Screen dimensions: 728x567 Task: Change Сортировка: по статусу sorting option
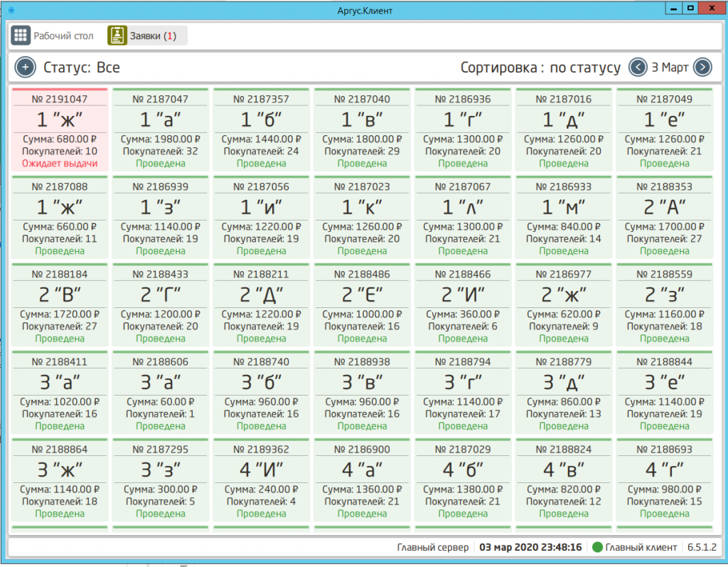point(540,68)
